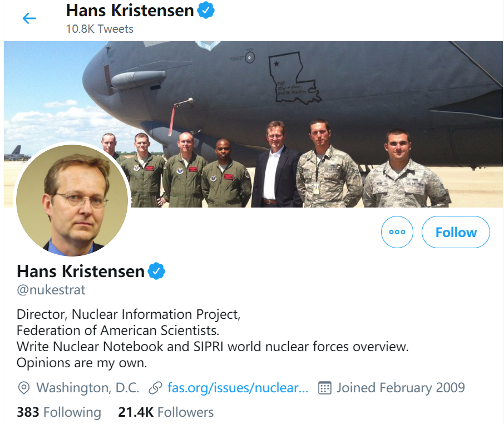
Task: Click the Washington, D.C. location text
Action: pos(88,387)
